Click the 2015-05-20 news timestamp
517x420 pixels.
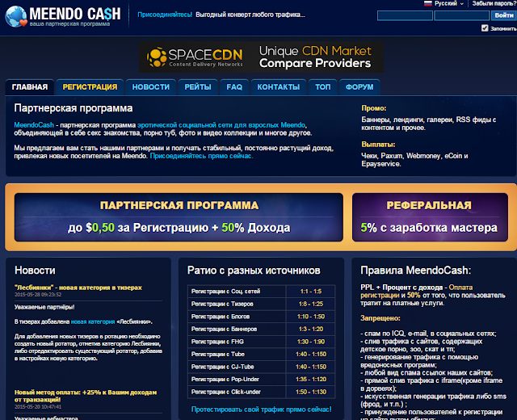pos(38,407)
